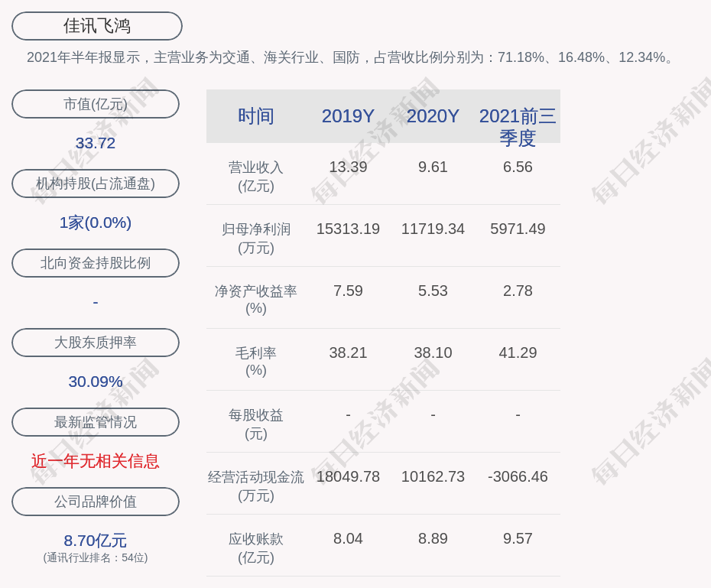Select the 佳讯飞鸿 company name header

click(96, 25)
